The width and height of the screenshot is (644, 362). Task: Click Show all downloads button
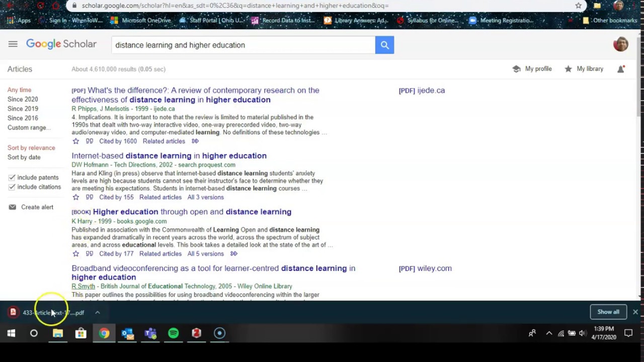pos(608,312)
